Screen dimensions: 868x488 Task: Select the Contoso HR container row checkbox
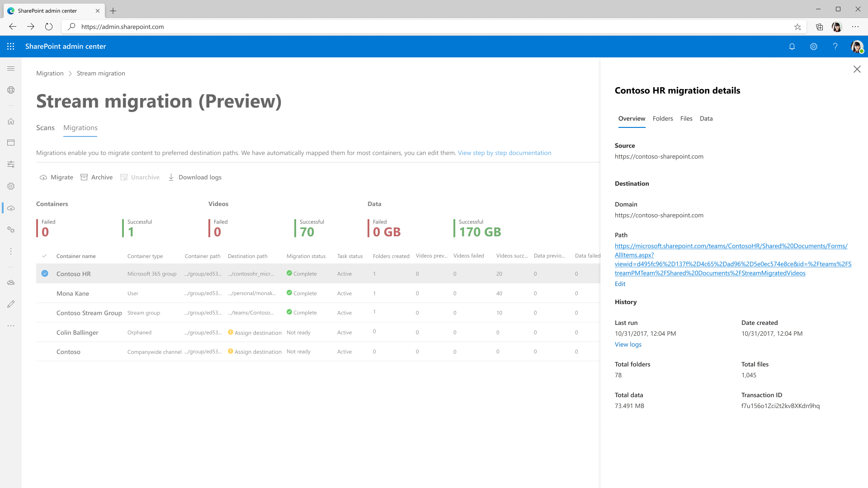(x=45, y=273)
